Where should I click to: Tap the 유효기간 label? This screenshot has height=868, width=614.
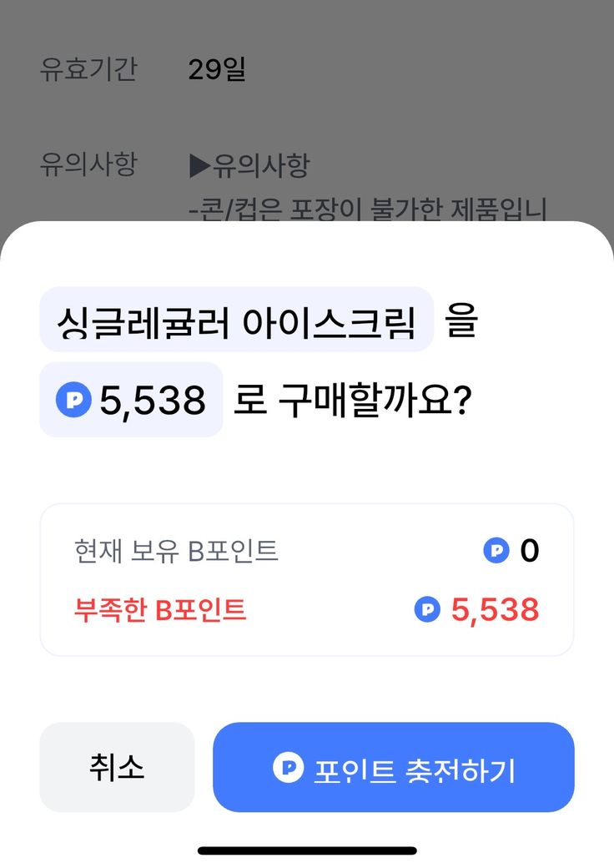[88, 69]
